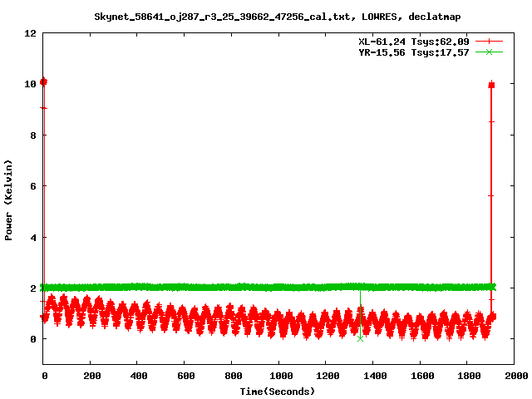Click the green outlier marker at zero power
This screenshot has width=532, height=399.
pos(360,338)
